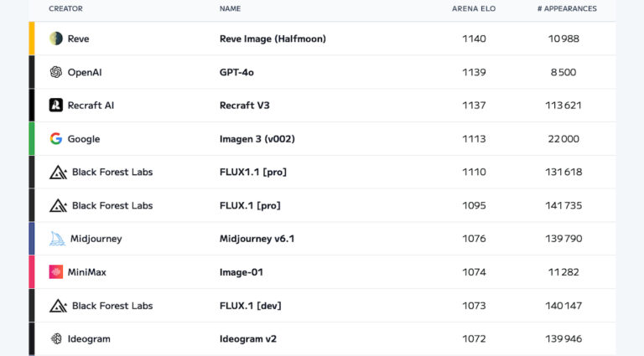
Task: Click the Reve half-moon logo icon
Action: click(x=56, y=39)
